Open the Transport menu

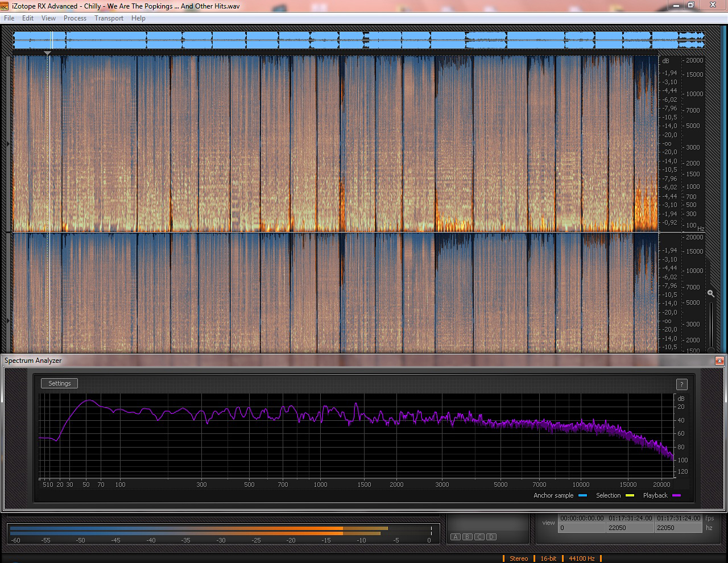coord(109,18)
